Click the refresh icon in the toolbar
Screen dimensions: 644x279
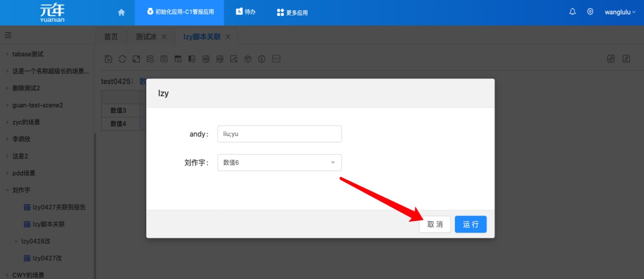122,59
